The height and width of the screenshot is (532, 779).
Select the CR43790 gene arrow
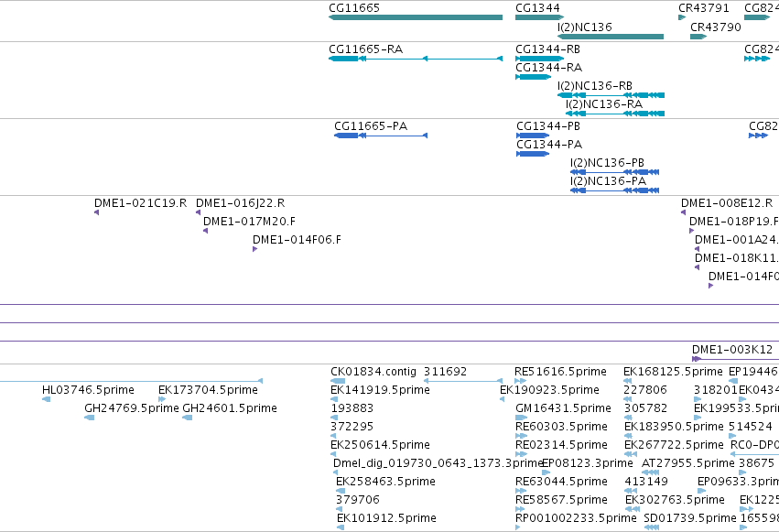tap(698, 37)
